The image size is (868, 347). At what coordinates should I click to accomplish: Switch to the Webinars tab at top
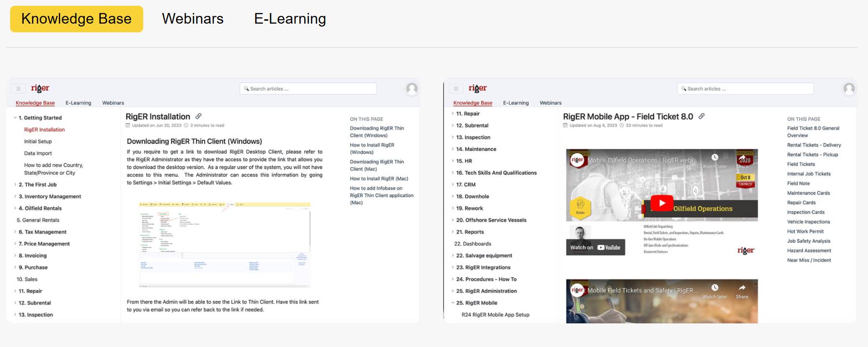coord(192,19)
